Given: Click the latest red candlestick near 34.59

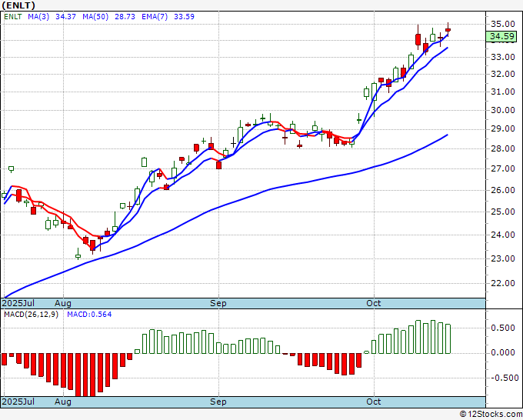Looking at the screenshot, I should coord(448,30).
